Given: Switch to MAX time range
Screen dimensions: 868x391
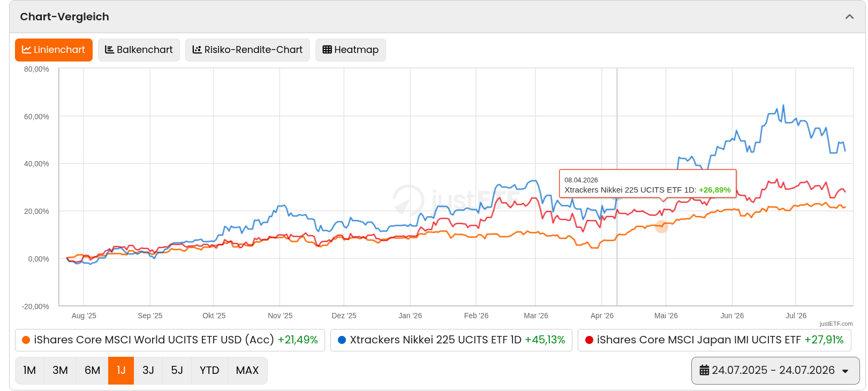Looking at the screenshot, I should [247, 371].
